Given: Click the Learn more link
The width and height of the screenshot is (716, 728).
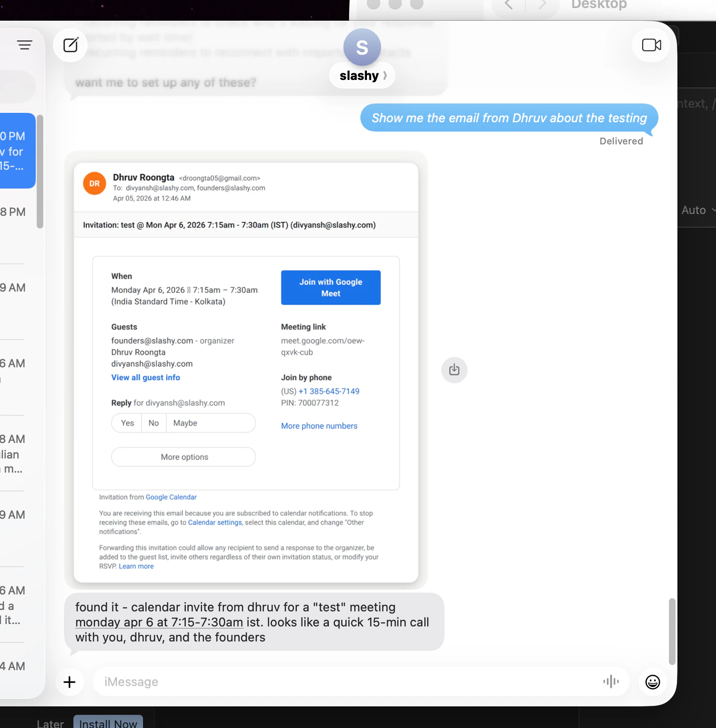Looking at the screenshot, I should coord(136,566).
